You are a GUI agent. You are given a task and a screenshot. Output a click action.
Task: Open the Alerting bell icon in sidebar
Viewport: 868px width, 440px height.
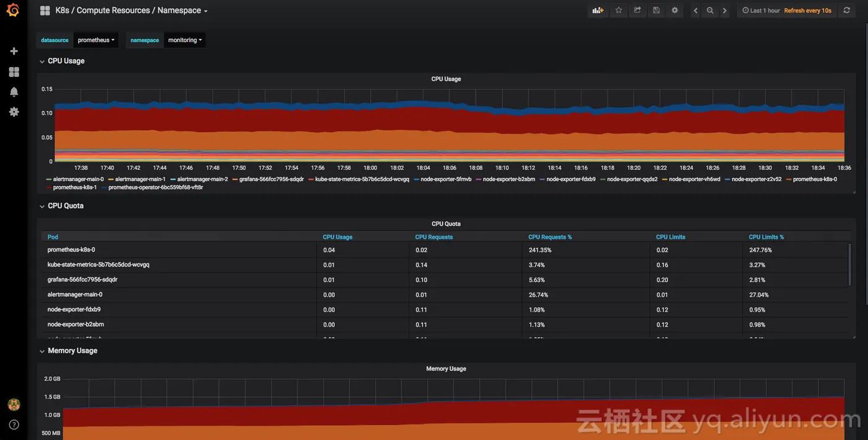pyautogui.click(x=14, y=92)
